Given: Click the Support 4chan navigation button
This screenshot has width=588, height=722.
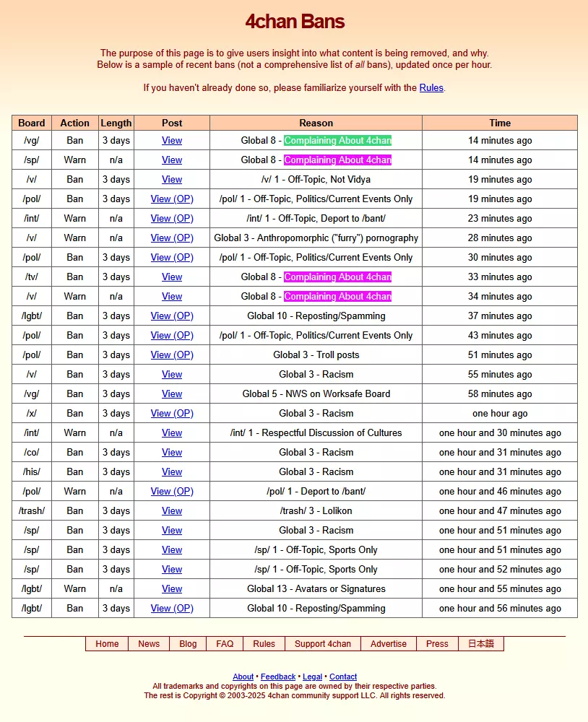Looking at the screenshot, I should (x=322, y=644).
